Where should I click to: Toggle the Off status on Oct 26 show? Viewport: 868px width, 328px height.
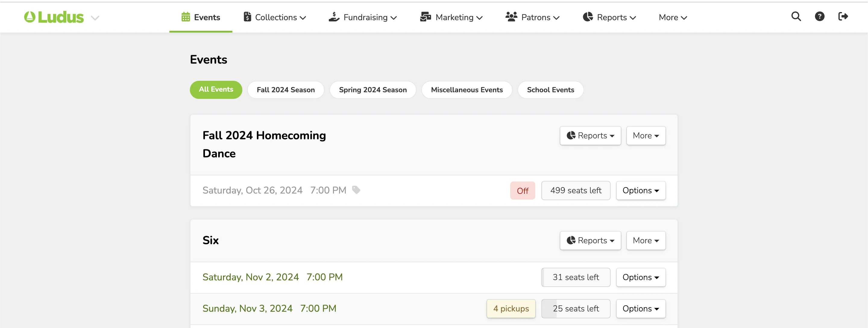tap(522, 191)
